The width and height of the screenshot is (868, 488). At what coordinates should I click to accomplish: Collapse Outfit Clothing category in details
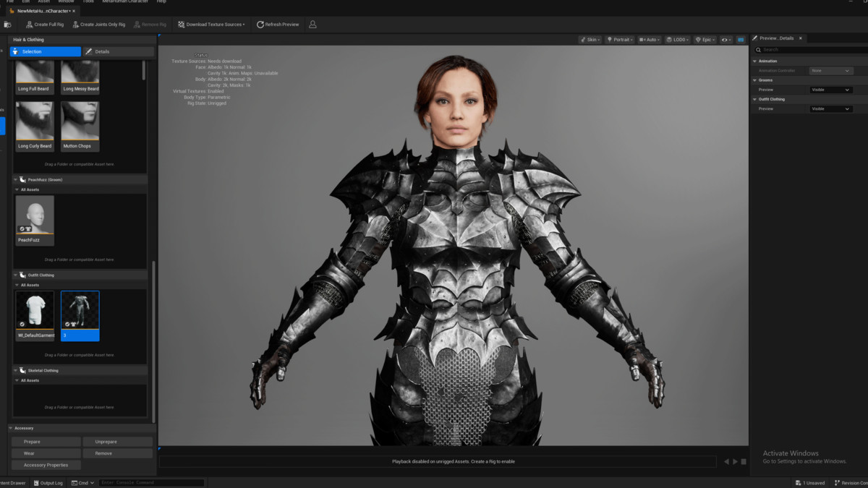pyautogui.click(x=754, y=99)
